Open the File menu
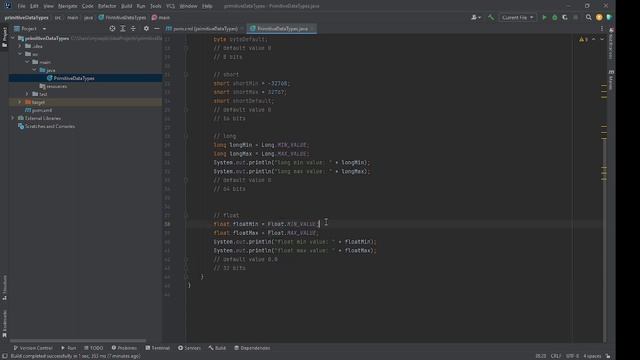The height and width of the screenshot is (360, 640). point(21,6)
